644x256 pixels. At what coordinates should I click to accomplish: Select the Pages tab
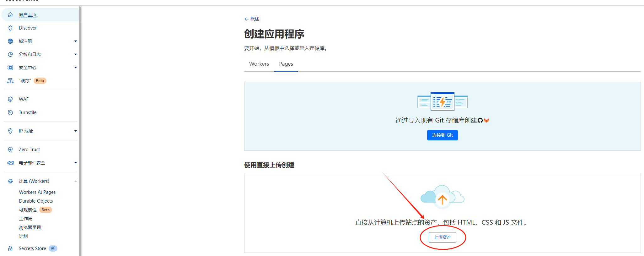click(x=286, y=64)
